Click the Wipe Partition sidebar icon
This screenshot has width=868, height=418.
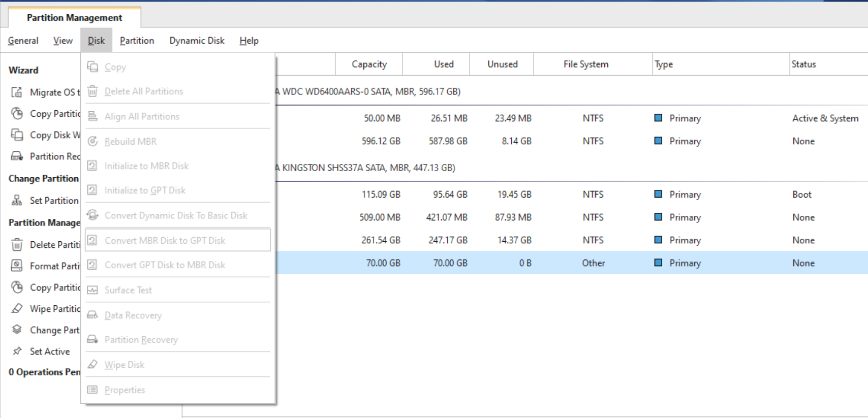[x=17, y=308]
